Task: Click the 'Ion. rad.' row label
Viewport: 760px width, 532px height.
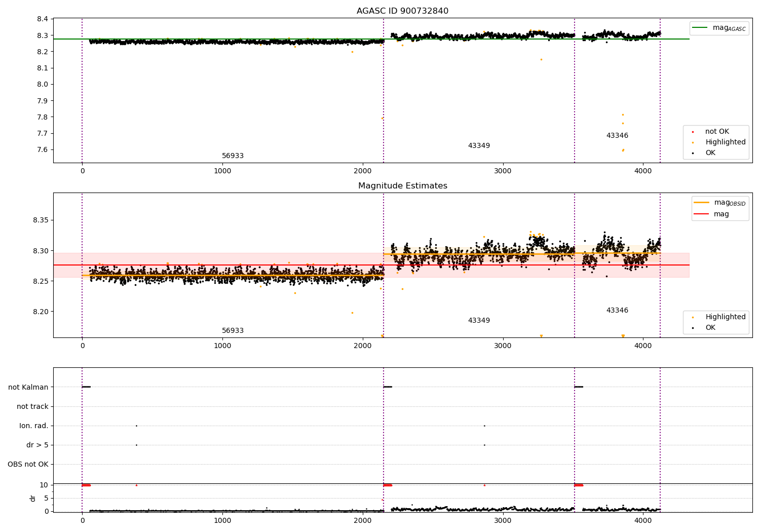Action: click(34, 426)
